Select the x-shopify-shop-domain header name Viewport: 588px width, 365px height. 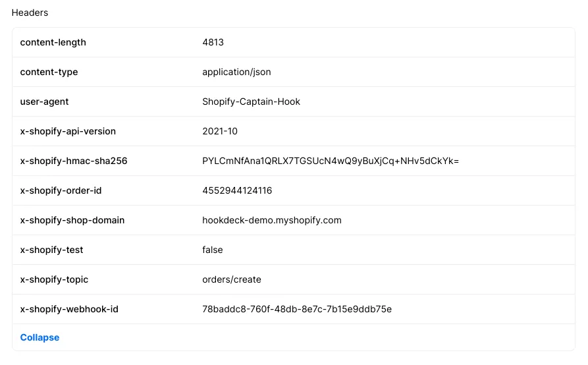(x=72, y=220)
